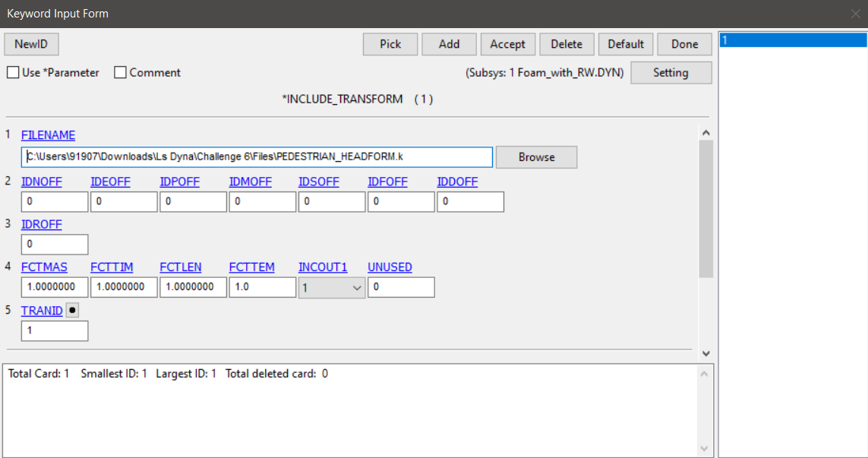Click the FILENAME path input field
Screen dimensions: 868x458
click(x=257, y=157)
